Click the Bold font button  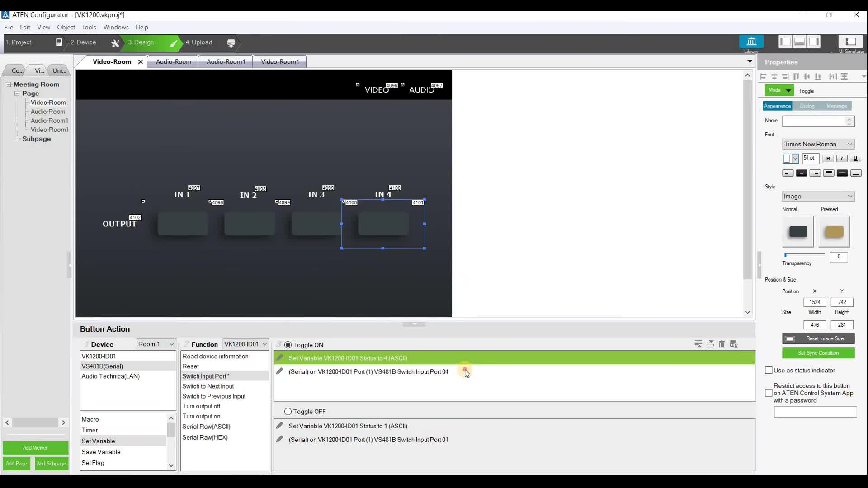tap(828, 159)
